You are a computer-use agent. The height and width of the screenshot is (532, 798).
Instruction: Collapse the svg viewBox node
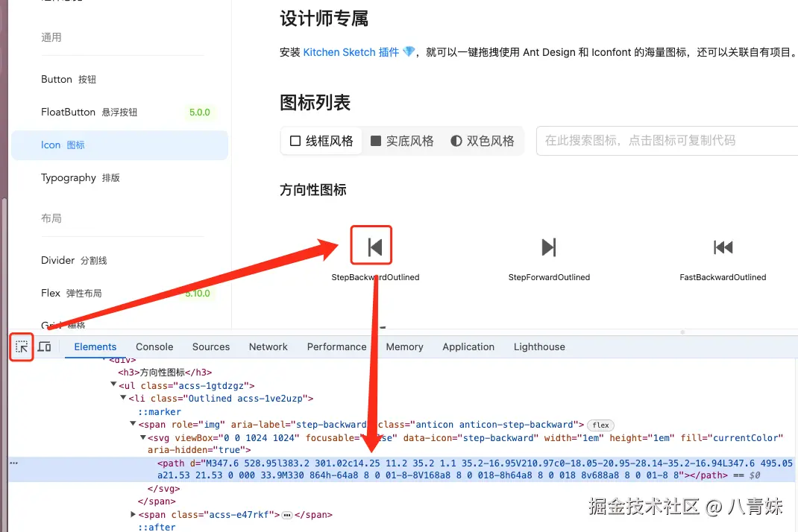[143, 437]
